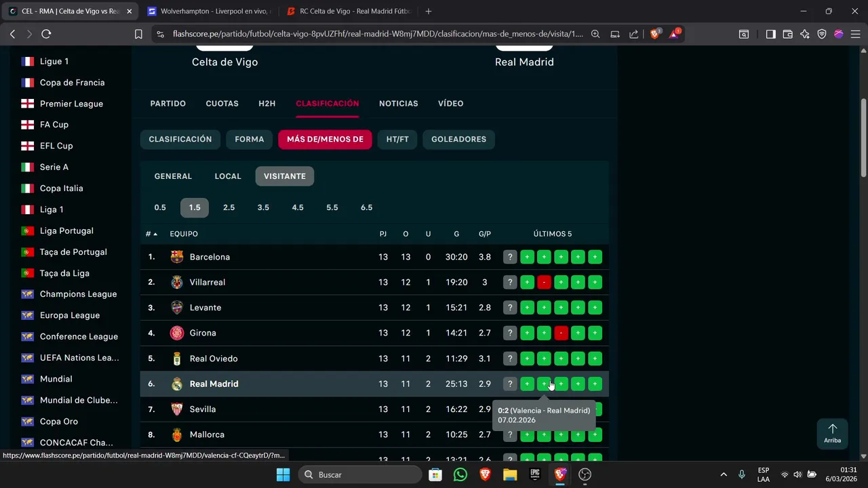868x488 pixels.
Task: Open the browser hamburger menu
Action: 855,34
